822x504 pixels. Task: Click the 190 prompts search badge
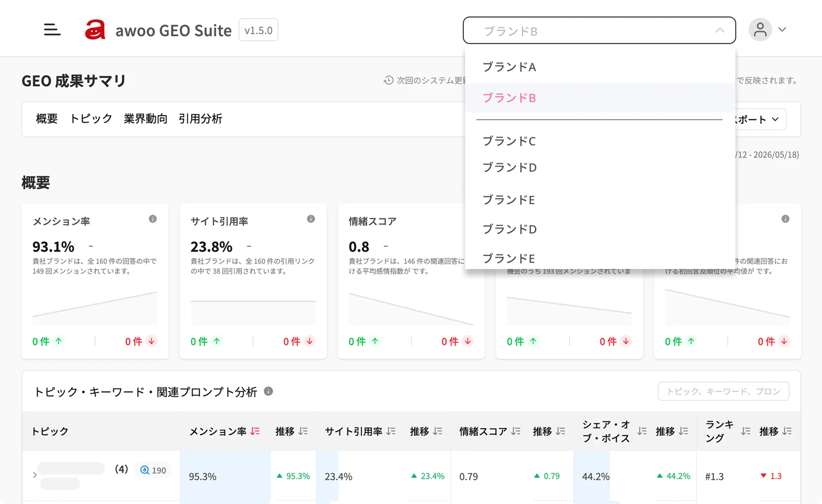pyautogui.click(x=153, y=470)
